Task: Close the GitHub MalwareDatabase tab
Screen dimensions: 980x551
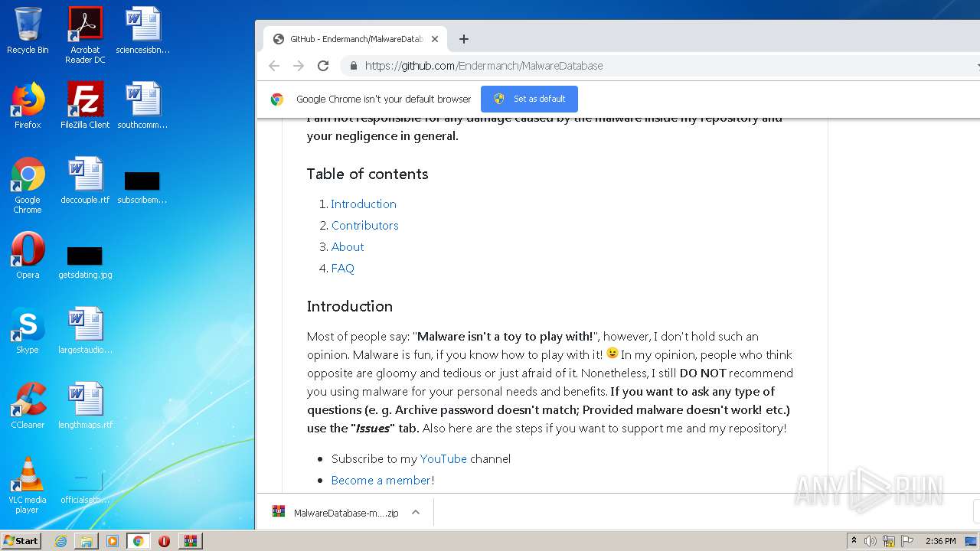Action: point(435,39)
